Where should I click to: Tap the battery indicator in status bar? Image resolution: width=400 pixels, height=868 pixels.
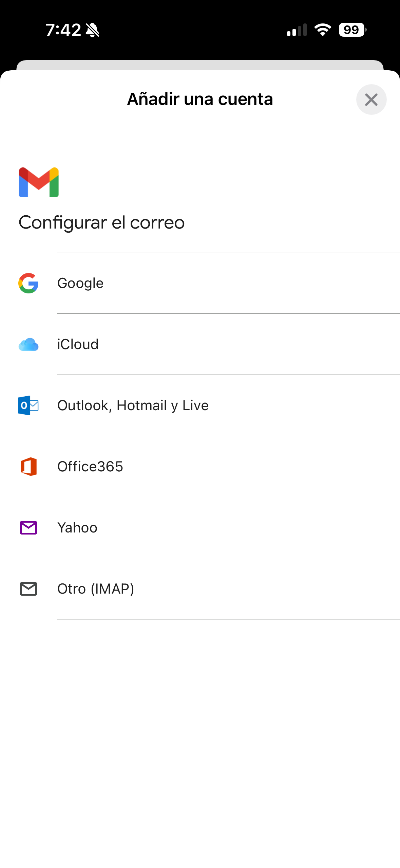352,30
